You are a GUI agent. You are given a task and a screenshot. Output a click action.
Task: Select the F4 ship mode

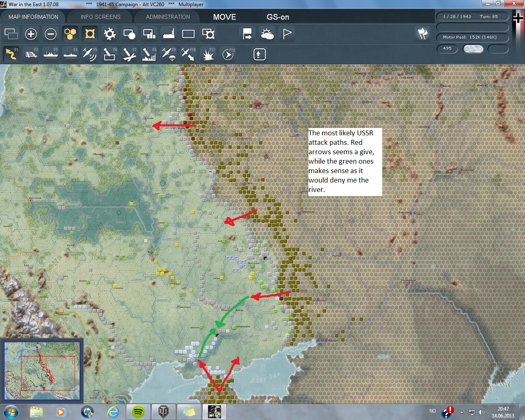pyautogui.click(x=70, y=54)
